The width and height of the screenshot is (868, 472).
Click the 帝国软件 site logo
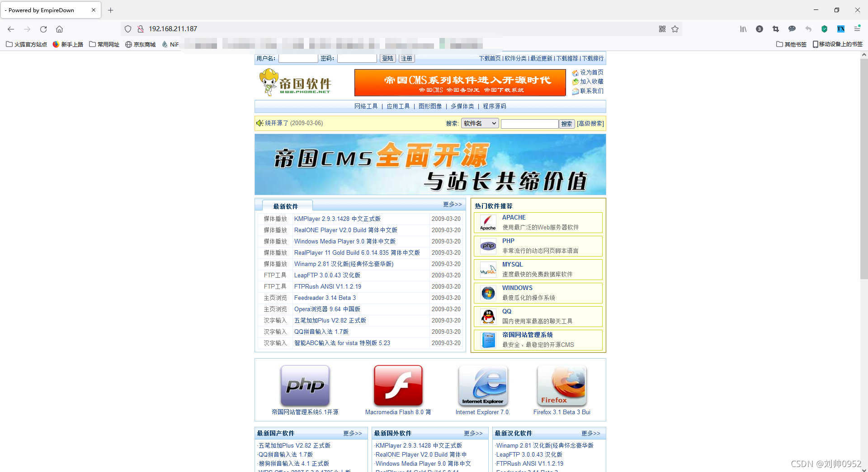click(x=295, y=82)
